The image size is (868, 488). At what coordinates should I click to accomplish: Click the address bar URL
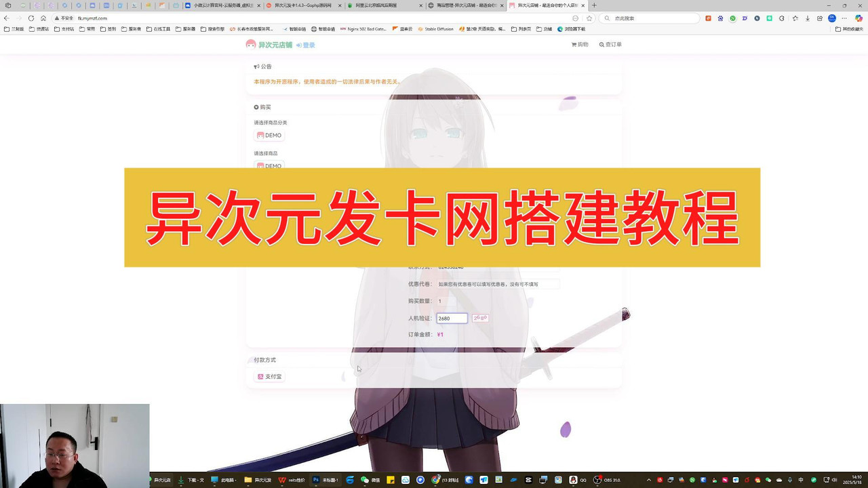click(92, 18)
